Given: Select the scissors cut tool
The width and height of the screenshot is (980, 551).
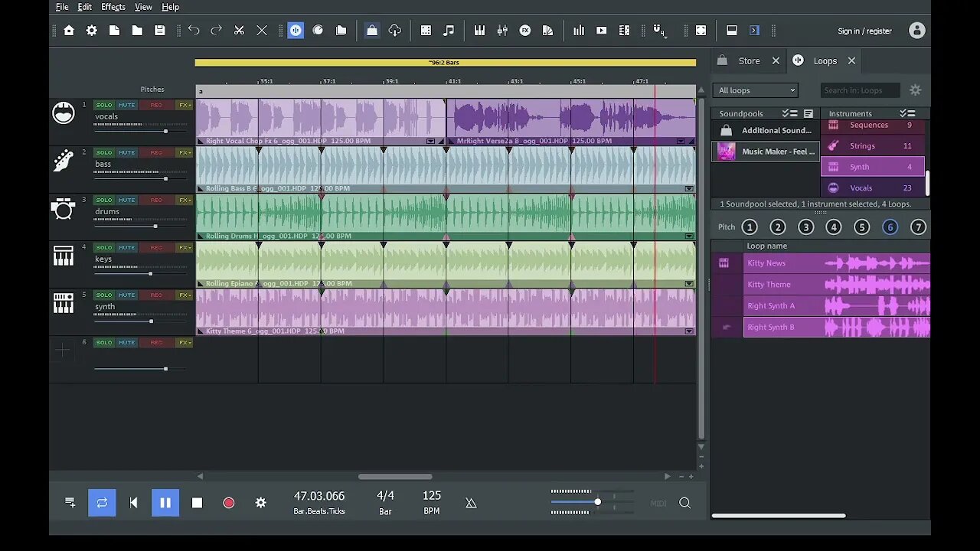Looking at the screenshot, I should pyautogui.click(x=239, y=31).
